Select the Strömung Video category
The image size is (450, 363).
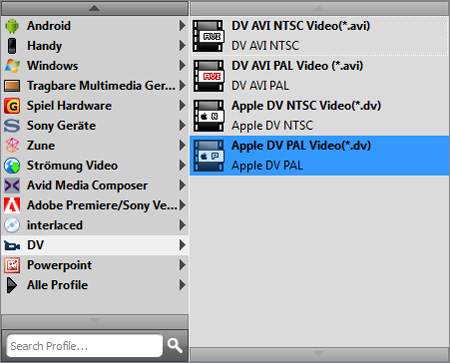(95, 165)
